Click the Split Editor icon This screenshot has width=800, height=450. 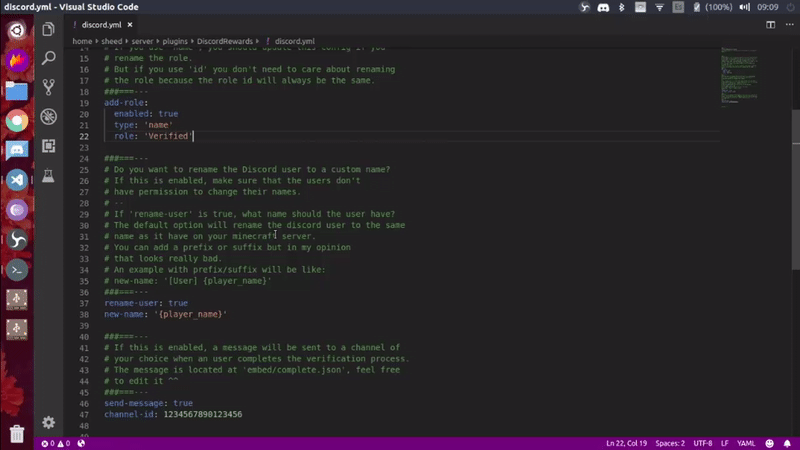coord(770,24)
